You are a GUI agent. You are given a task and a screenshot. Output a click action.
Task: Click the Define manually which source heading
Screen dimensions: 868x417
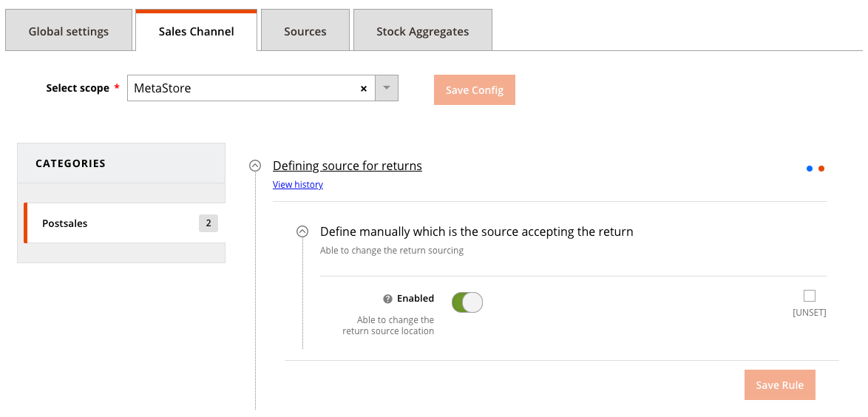477,231
